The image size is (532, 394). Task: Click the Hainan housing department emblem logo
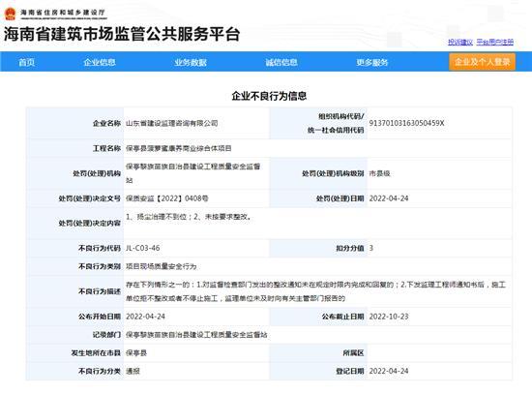(11, 14)
